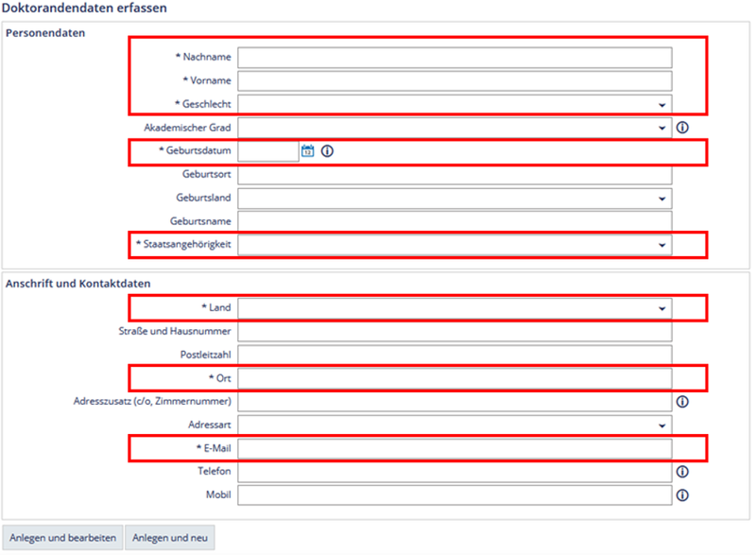
Task: Select the Geburtsdatum date input box
Action: [268, 151]
